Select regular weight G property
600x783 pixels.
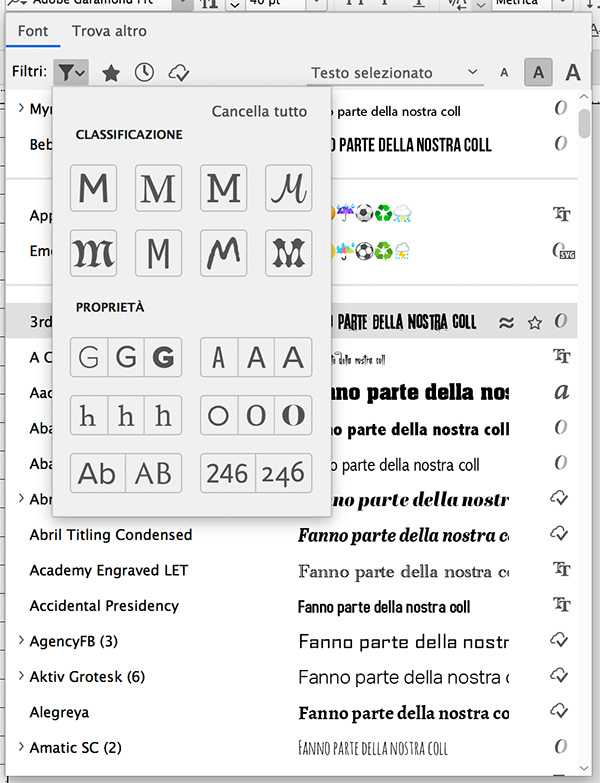click(x=126, y=357)
